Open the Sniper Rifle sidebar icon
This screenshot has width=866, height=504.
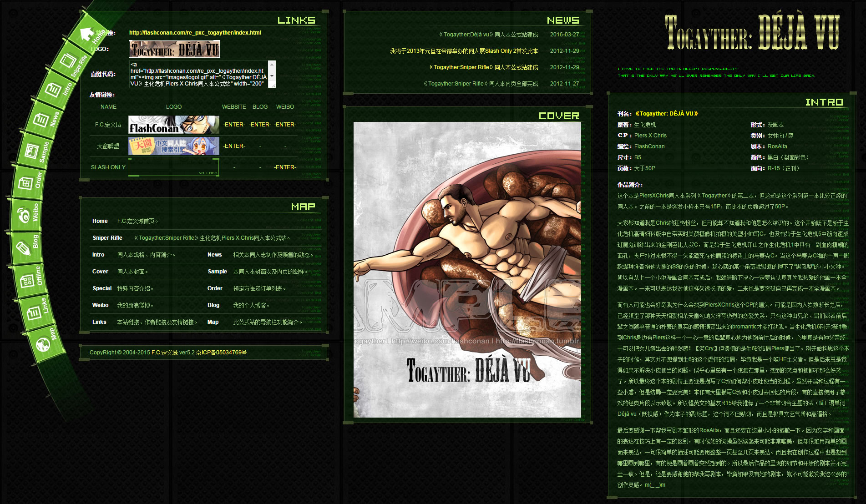click(68, 60)
